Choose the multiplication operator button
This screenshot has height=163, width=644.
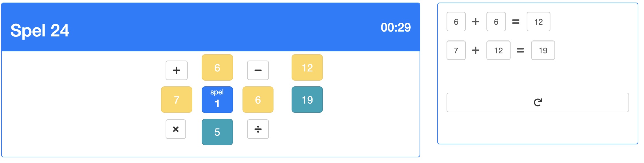176,129
